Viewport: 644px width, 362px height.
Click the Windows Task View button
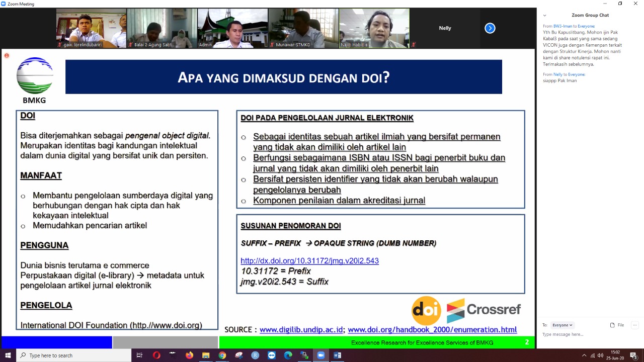pos(139,355)
